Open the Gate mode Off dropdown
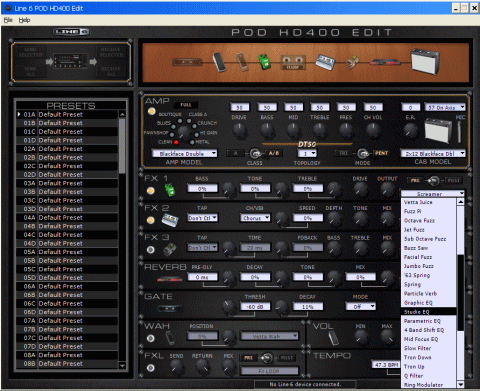480x391 pixels. tap(360, 306)
